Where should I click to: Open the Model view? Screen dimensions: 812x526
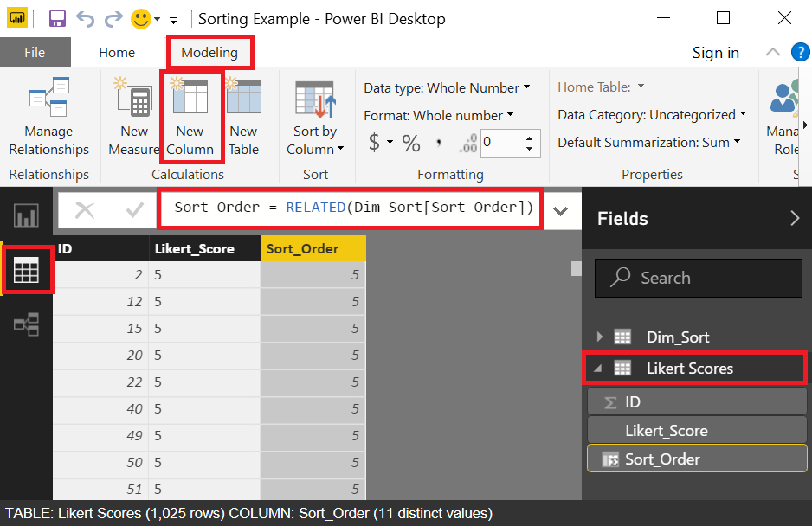coord(29,324)
